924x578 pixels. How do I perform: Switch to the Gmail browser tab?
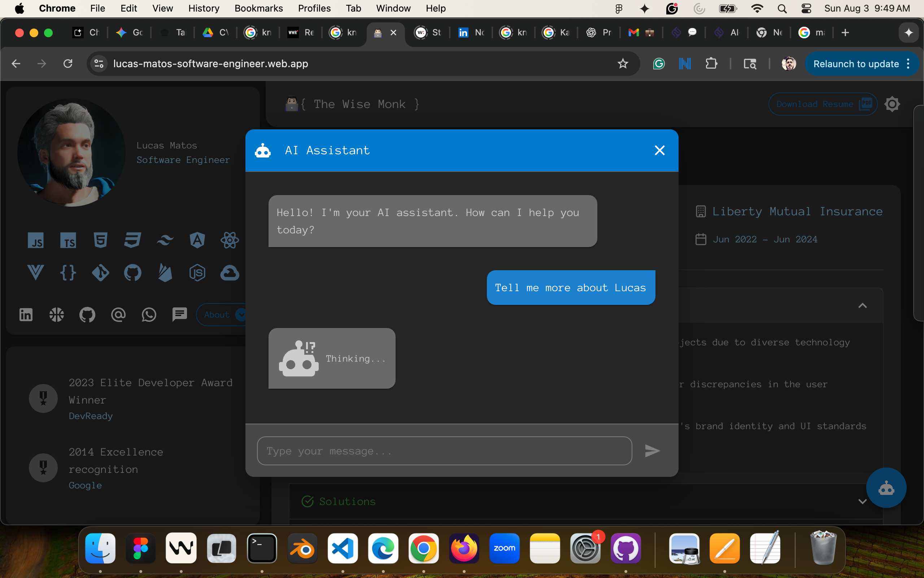click(x=641, y=33)
